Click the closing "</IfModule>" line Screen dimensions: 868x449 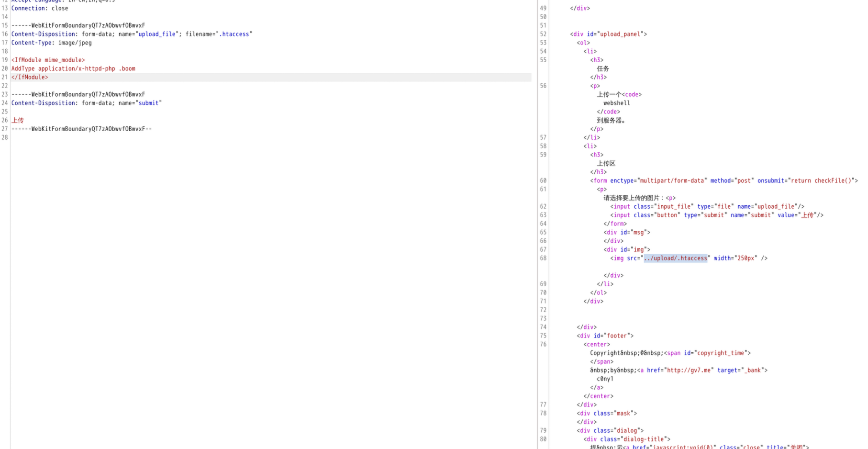[30, 77]
